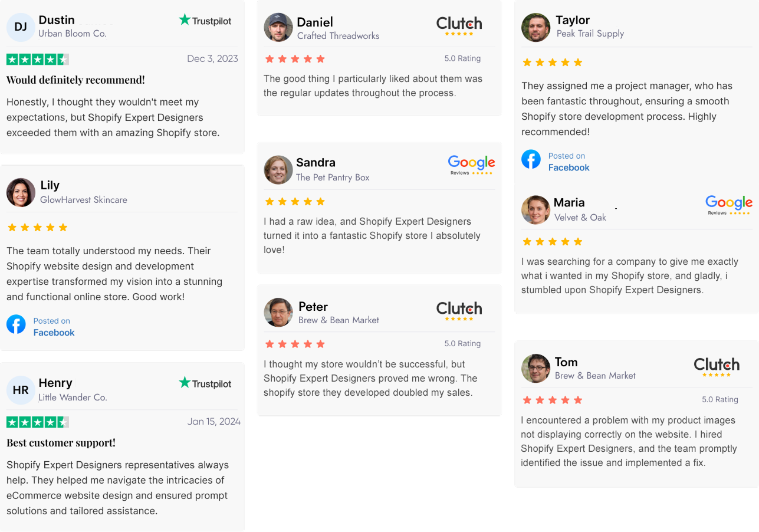759x532 pixels.
Task: Click the Trustpilot logo on Henry's review
Action: [x=205, y=383]
